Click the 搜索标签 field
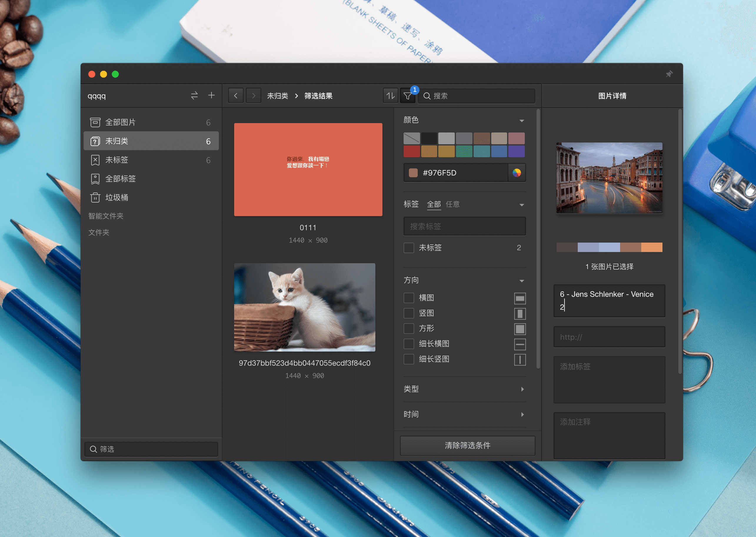Viewport: 756px width, 537px height. point(464,226)
